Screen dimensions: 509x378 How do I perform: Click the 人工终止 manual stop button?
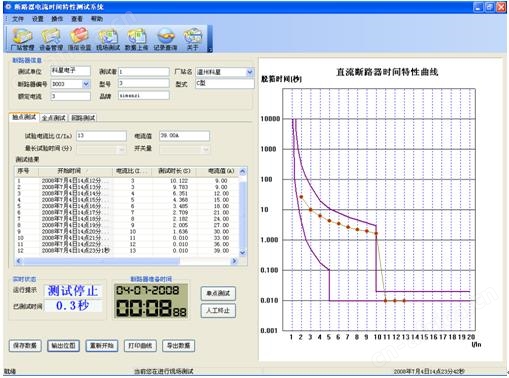218,311
